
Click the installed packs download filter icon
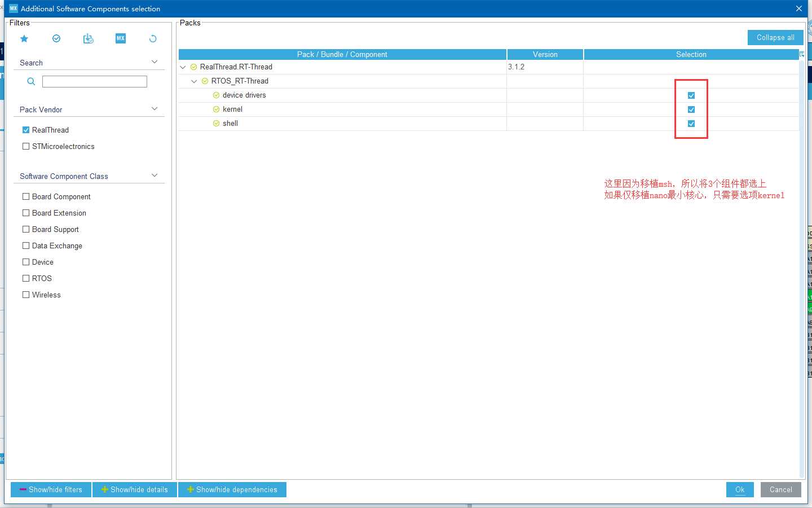89,38
